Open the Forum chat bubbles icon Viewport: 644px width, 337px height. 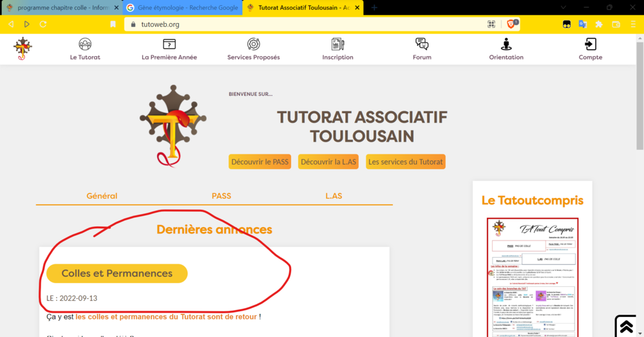[422, 44]
